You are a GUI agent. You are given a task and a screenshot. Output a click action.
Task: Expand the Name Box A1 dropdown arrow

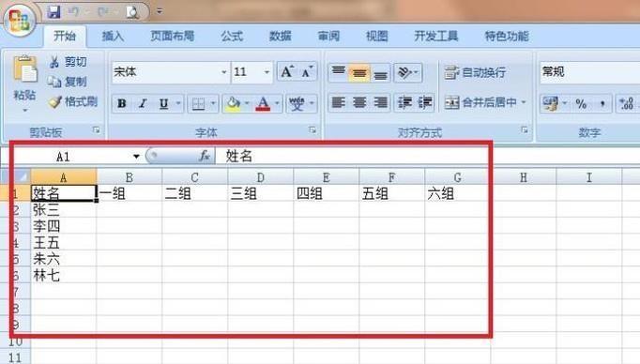(136, 157)
